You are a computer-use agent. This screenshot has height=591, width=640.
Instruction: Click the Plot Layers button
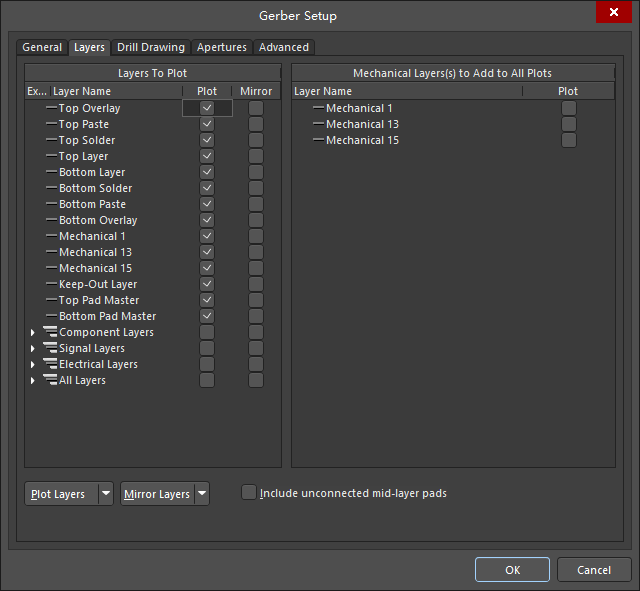click(62, 494)
